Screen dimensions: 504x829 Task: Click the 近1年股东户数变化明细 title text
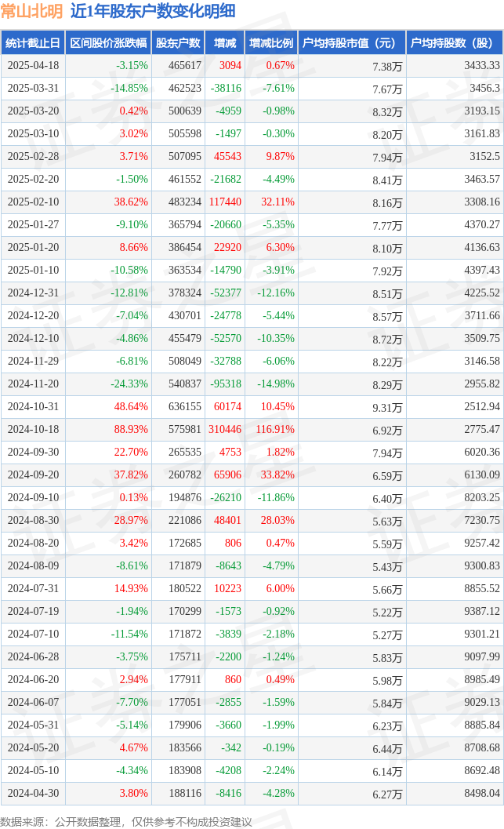[x=153, y=11]
